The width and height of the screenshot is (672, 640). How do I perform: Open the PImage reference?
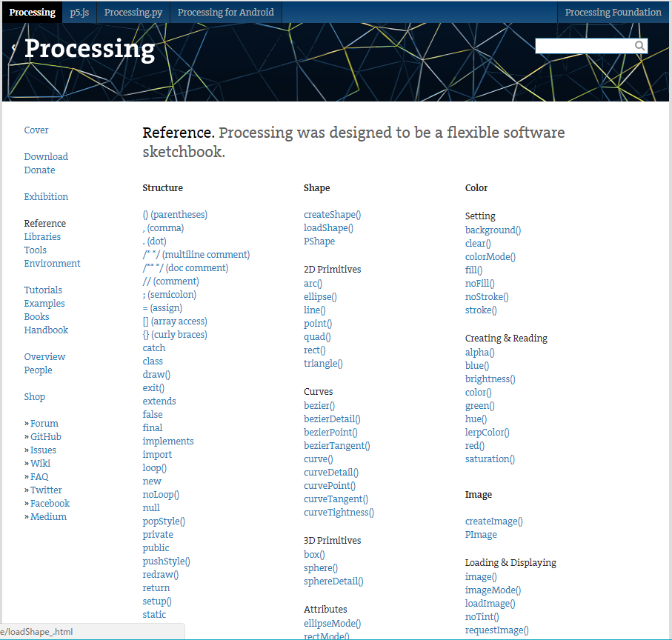tap(481, 534)
